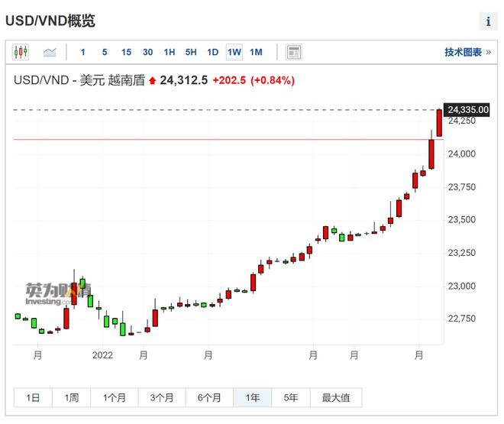The height and width of the screenshot is (424, 504).
Task: Switch range to 6个月 tab
Action: tap(209, 397)
